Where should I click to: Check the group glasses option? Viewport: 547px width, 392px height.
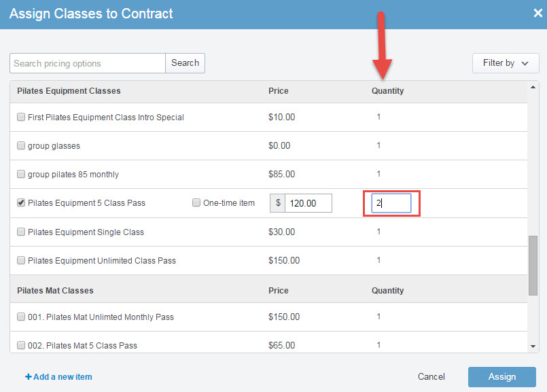[20, 145]
